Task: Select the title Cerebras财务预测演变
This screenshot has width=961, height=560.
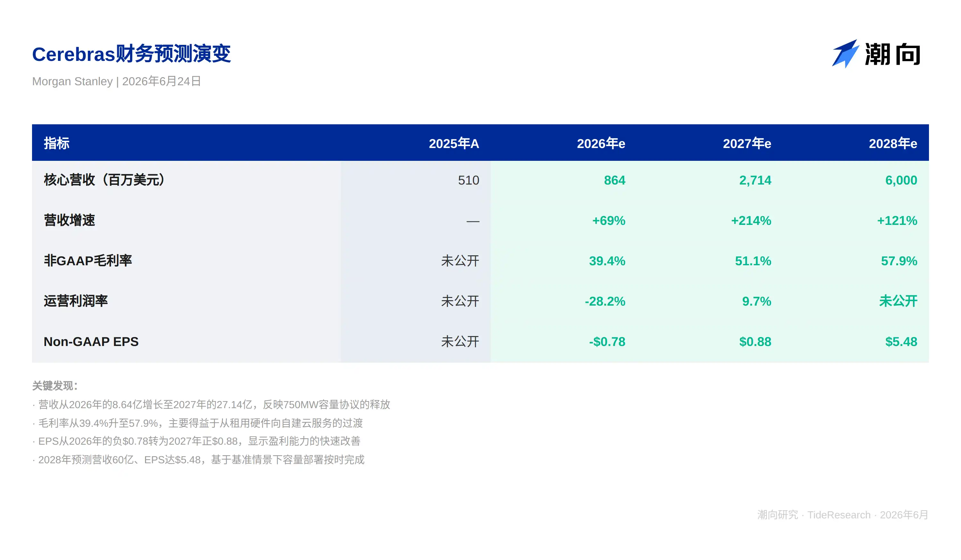Action: click(131, 54)
